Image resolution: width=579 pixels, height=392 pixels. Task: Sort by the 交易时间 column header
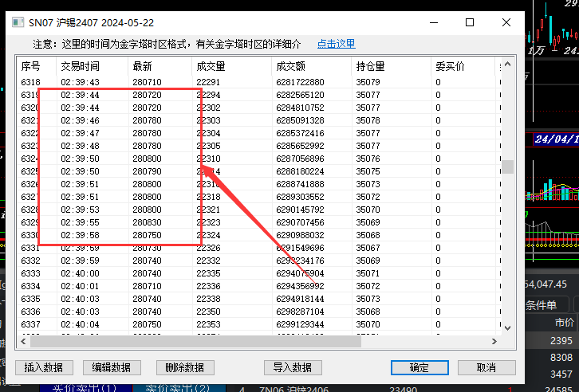(x=92, y=66)
